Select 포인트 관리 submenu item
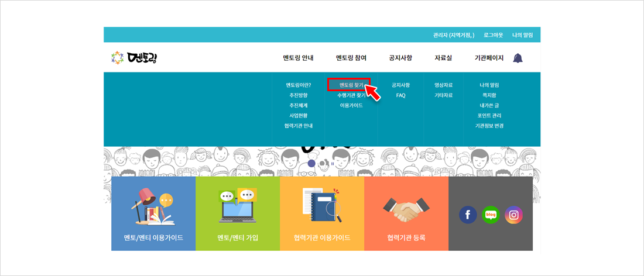This screenshot has height=276, width=644. [489, 115]
